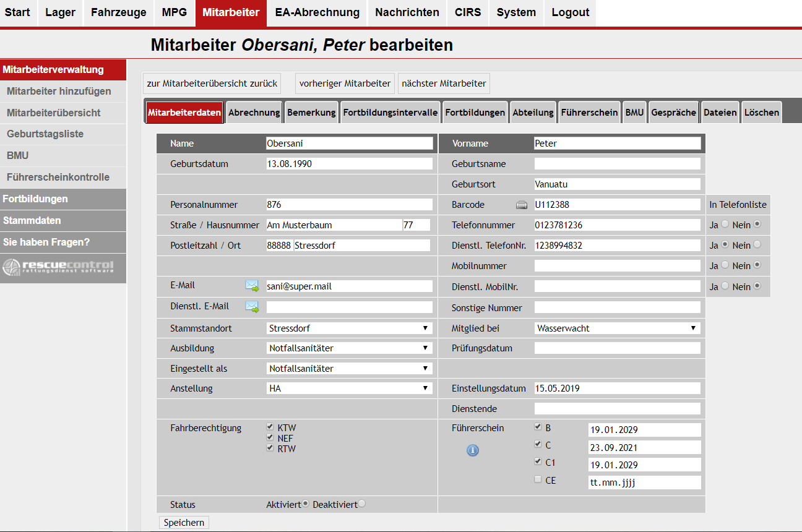802x532 pixels.
Task: Switch to the Fortbildungsintervalle tab
Action: pos(390,113)
